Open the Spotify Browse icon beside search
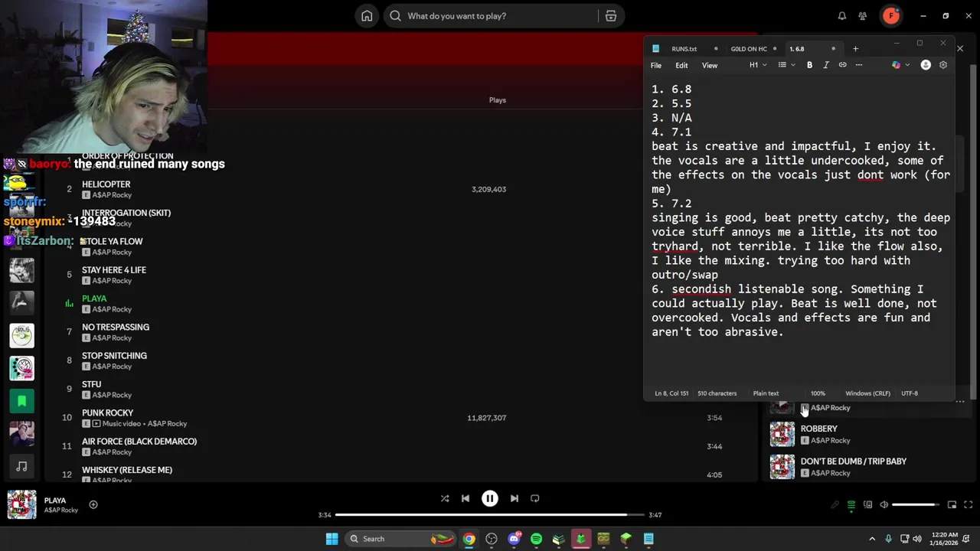The image size is (980, 551). [x=610, y=15]
